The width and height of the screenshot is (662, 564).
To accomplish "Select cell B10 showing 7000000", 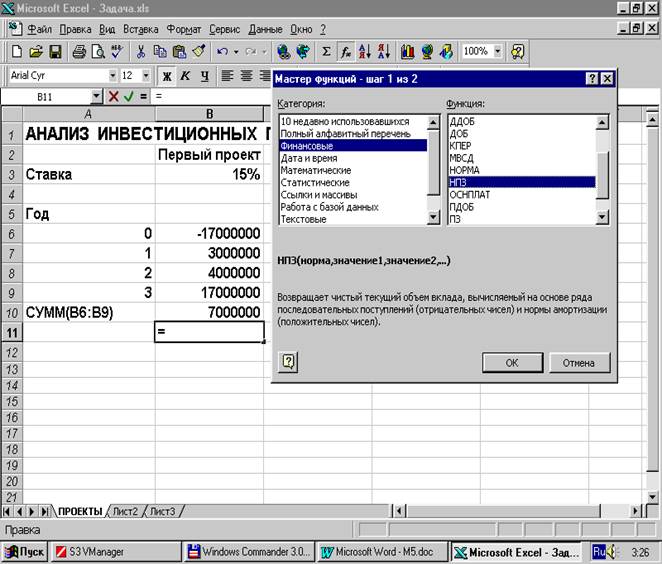I will [x=209, y=312].
